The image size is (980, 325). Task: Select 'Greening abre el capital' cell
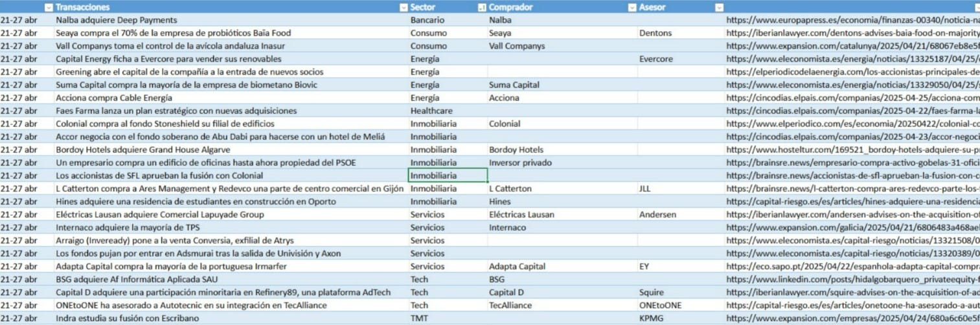(x=231, y=72)
